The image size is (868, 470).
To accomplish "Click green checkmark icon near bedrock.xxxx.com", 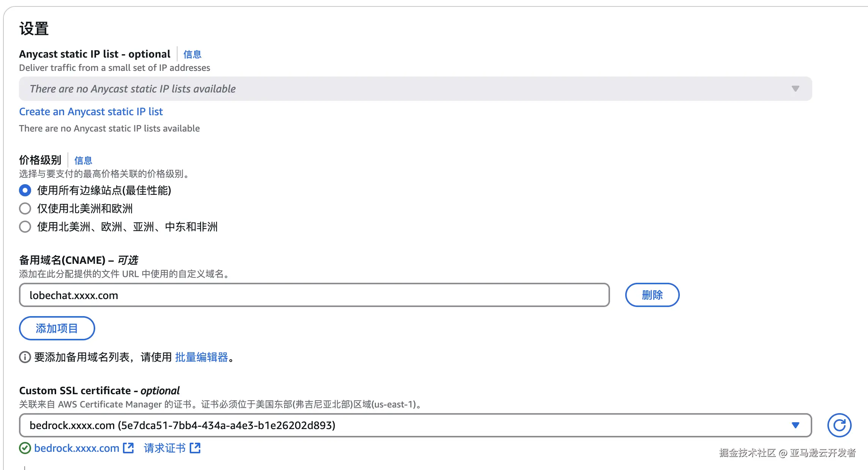I will [25, 448].
